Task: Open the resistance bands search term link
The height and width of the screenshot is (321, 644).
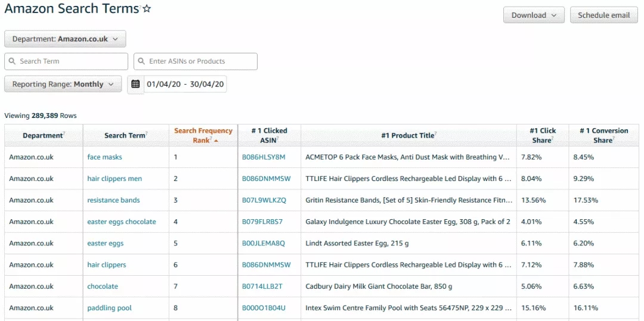Action: [x=113, y=200]
